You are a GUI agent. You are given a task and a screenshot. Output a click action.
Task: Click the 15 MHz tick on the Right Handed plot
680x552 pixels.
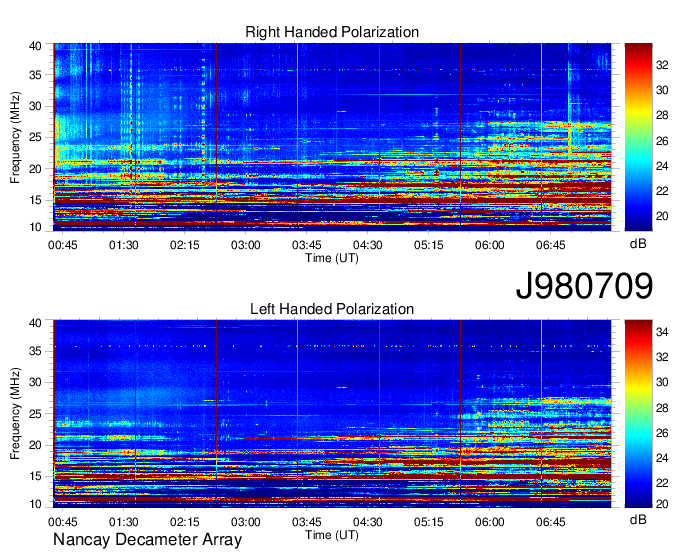[x=35, y=201]
